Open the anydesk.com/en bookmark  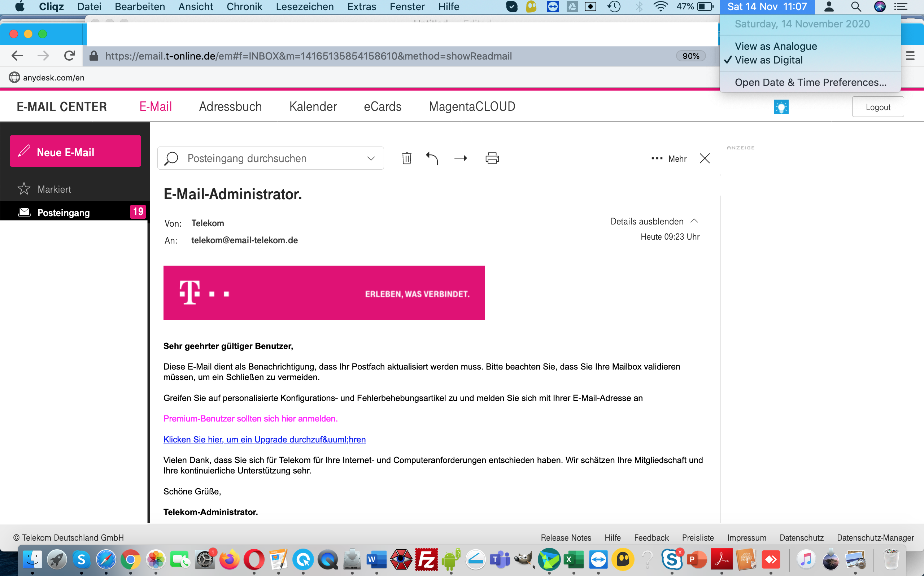pyautogui.click(x=47, y=77)
